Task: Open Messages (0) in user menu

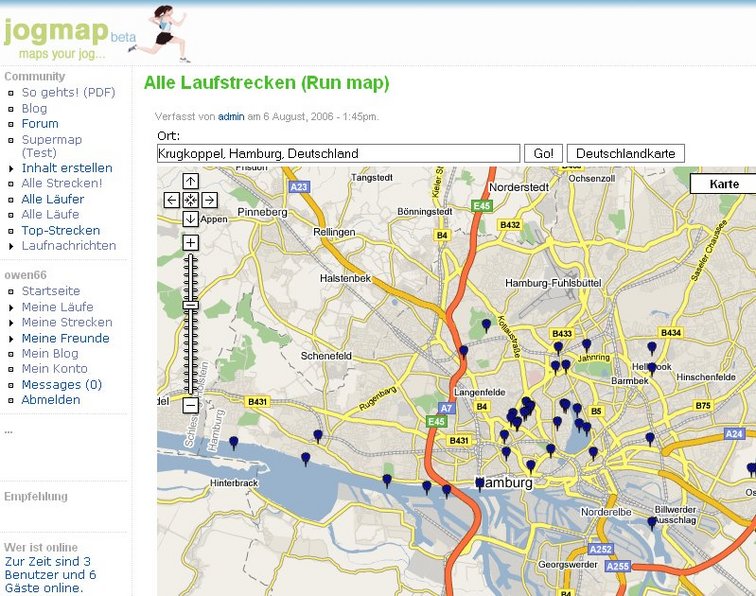Action: 61,385
